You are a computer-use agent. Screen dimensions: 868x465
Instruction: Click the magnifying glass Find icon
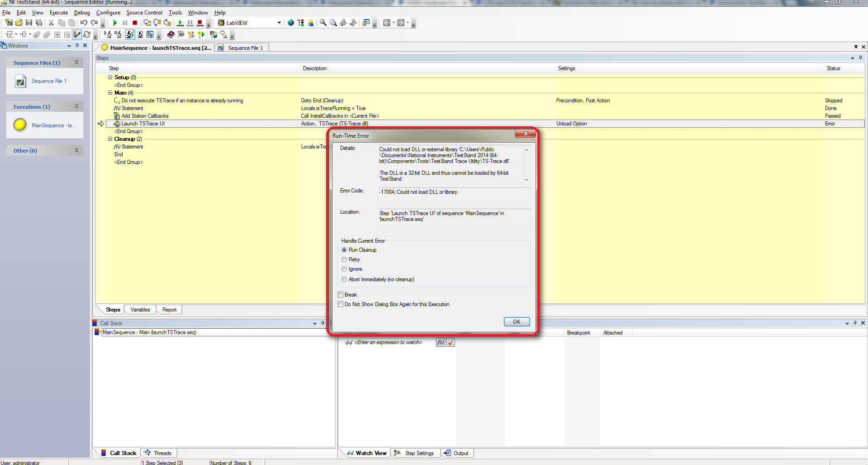(323, 23)
